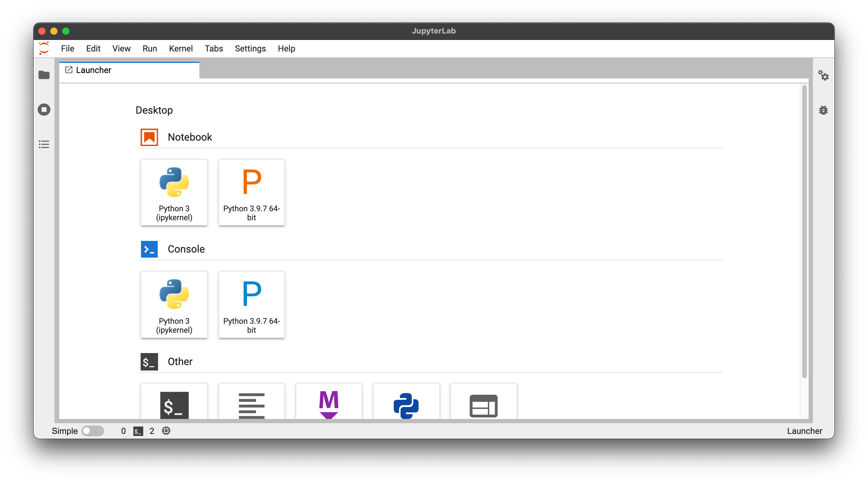Start Python 3.9.7 64-bit console

[x=251, y=304]
